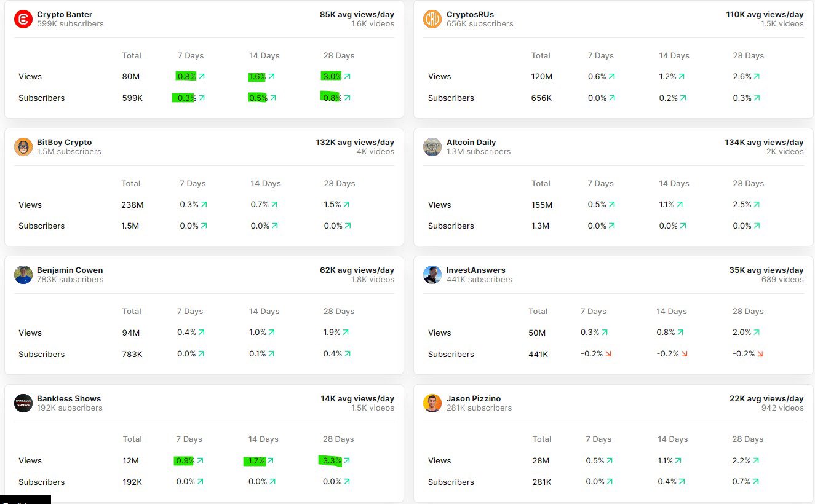This screenshot has height=504, width=815.
Task: Click InvestAnswers 14-day subscribers down arrow
Action: (684, 354)
